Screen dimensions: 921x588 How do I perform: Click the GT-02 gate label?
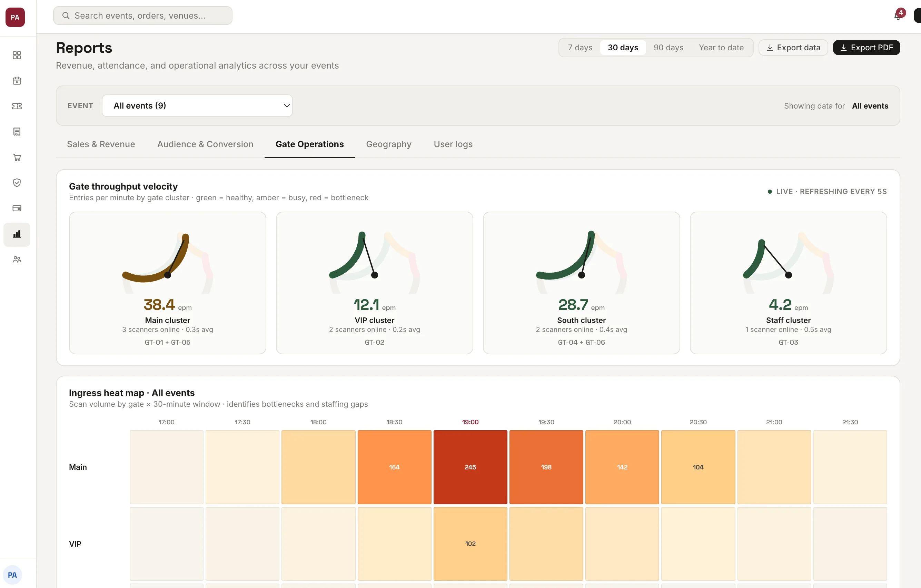tap(375, 342)
